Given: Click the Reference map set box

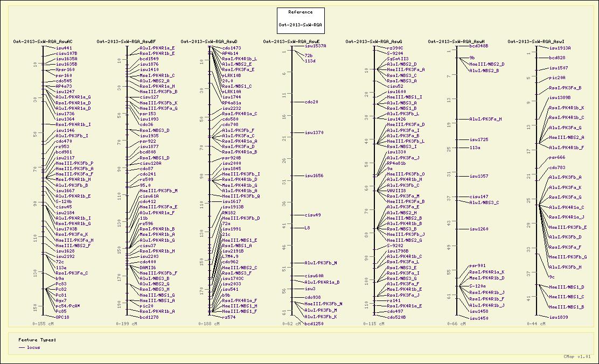Looking at the screenshot, I should click(300, 20).
